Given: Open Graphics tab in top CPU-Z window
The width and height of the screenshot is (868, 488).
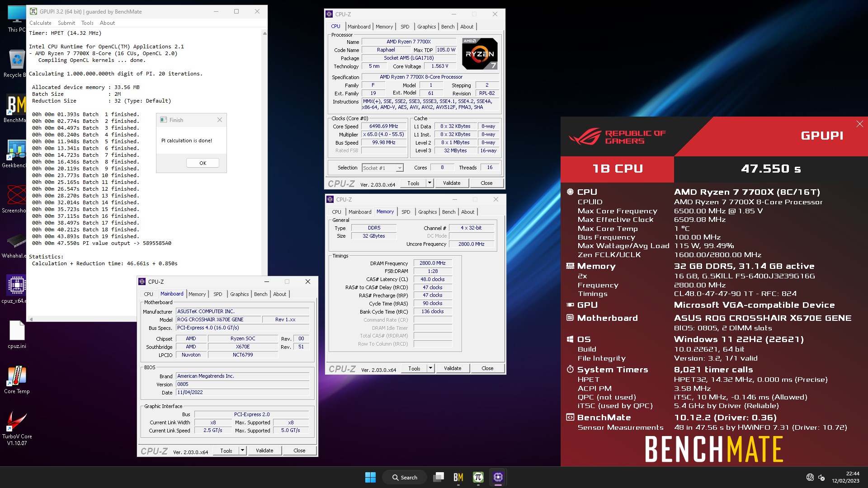Looking at the screenshot, I should pos(426,27).
